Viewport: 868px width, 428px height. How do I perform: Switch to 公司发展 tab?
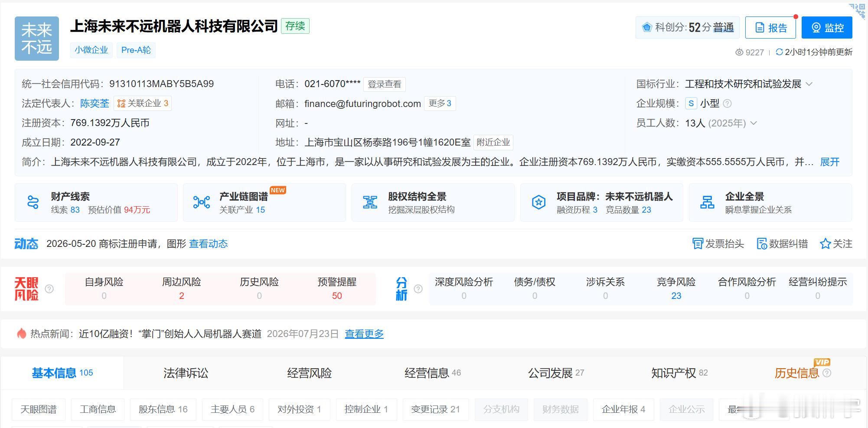[x=556, y=373]
